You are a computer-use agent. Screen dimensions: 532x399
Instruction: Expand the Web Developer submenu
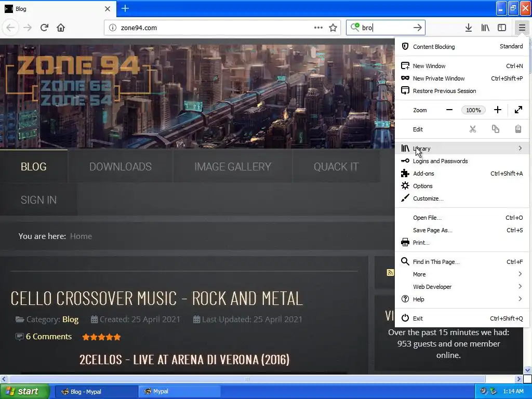click(462, 287)
